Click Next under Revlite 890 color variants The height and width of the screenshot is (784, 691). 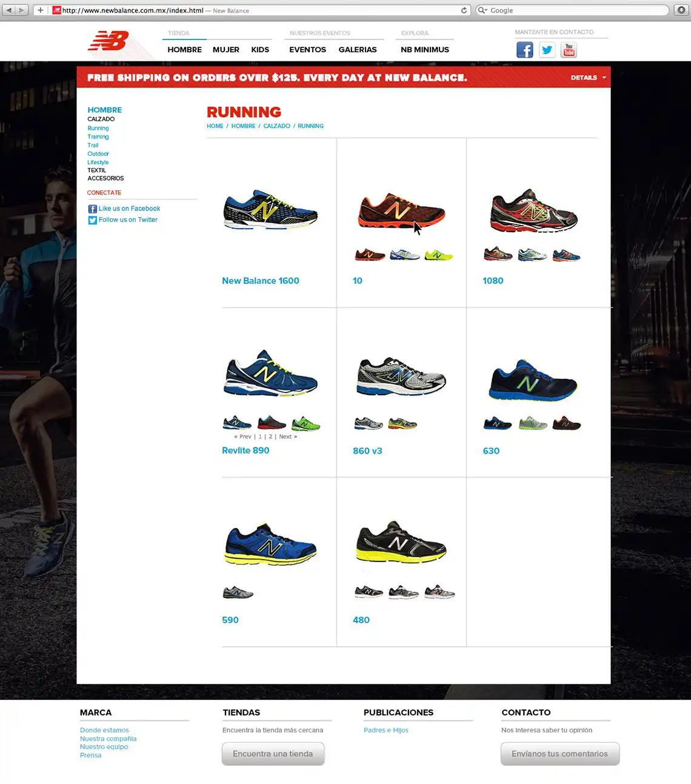(x=288, y=437)
